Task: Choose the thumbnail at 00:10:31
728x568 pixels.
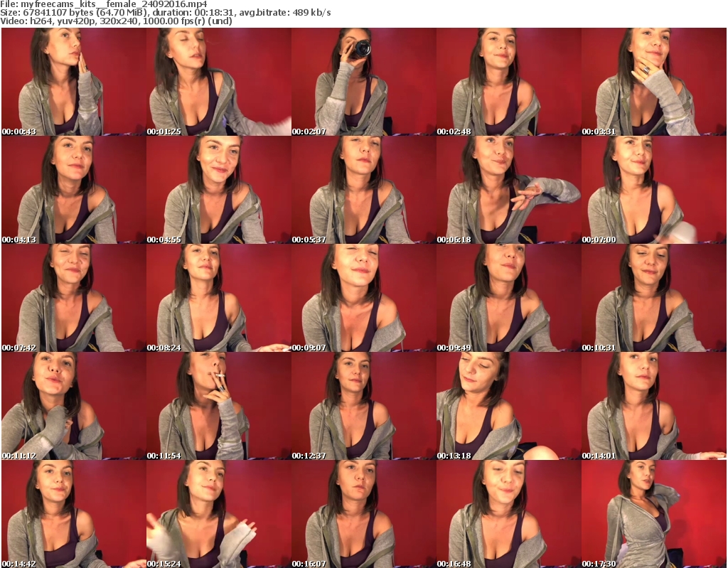Action: (653, 298)
